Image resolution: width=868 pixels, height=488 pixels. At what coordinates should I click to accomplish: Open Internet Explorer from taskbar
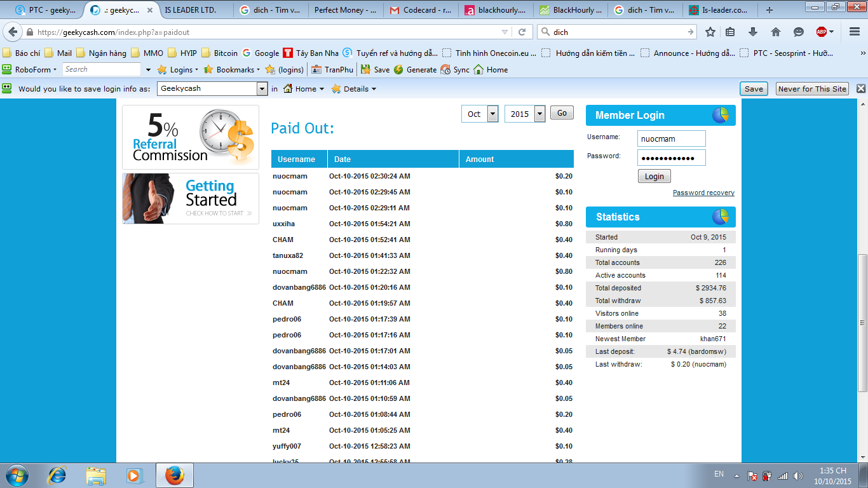[x=57, y=475]
